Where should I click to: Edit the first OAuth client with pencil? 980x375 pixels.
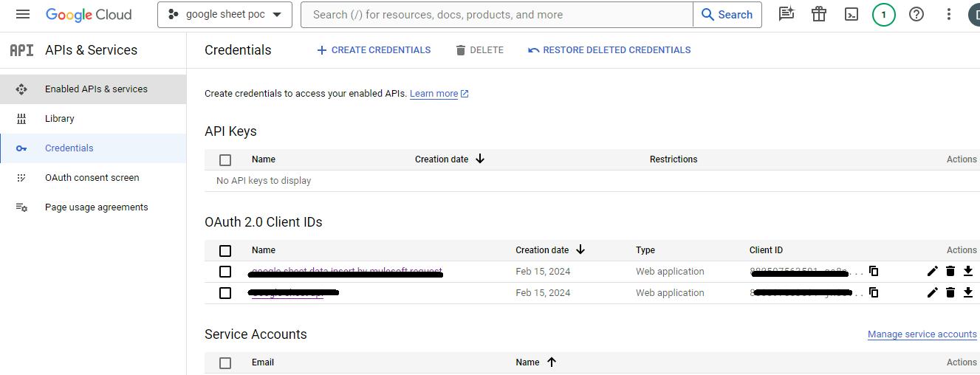tap(932, 272)
